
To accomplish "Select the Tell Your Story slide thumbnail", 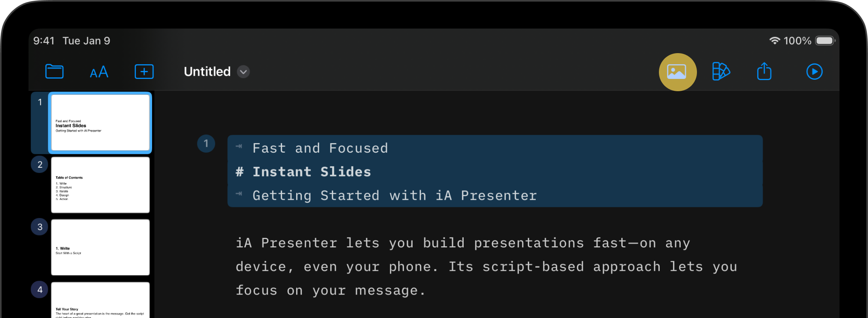I will coord(100,300).
